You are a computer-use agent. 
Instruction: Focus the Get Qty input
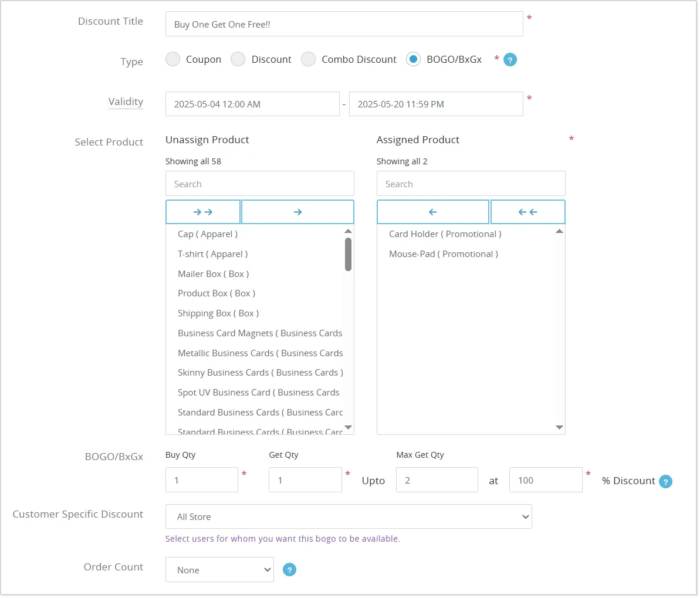[x=305, y=481]
